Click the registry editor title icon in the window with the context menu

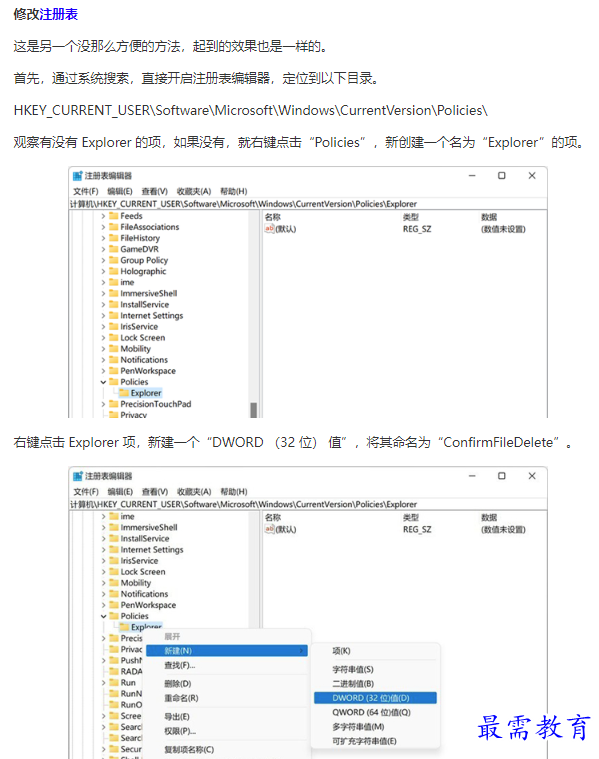click(77, 476)
